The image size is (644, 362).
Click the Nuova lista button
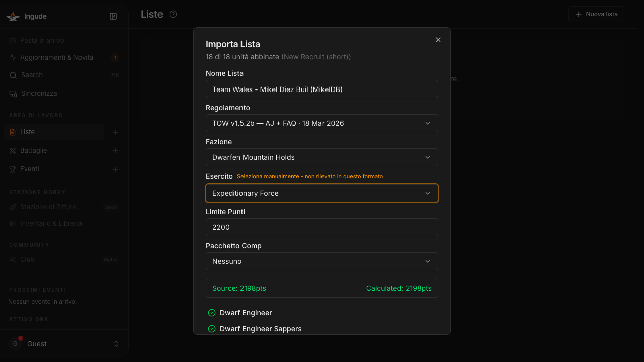tap(596, 14)
